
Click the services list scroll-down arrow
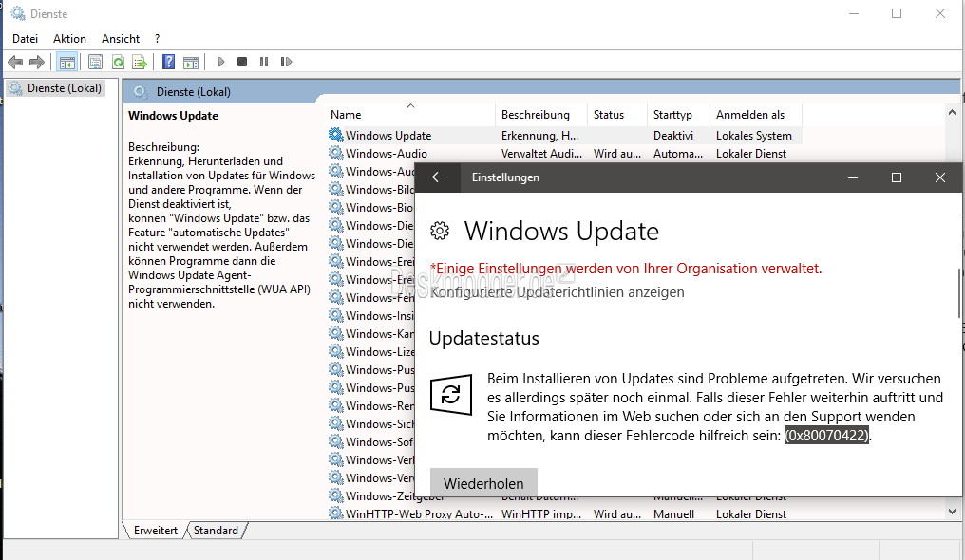point(952,512)
